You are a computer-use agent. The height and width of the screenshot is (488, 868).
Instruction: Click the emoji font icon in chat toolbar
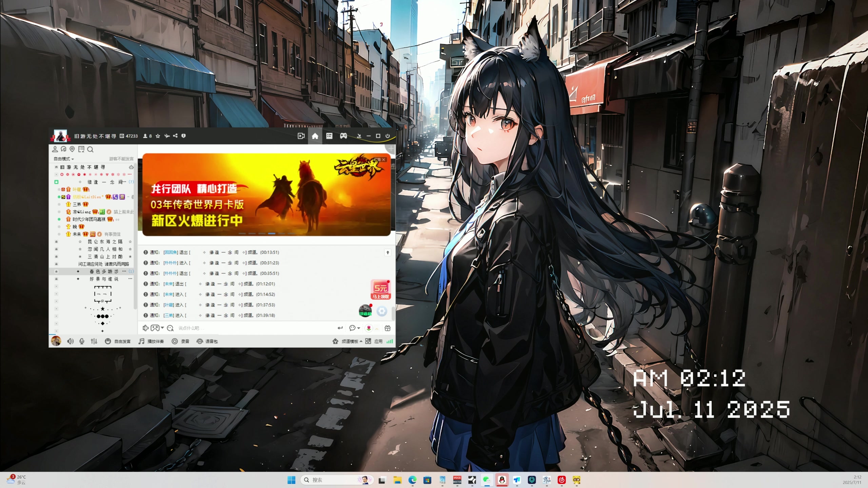pos(170,328)
